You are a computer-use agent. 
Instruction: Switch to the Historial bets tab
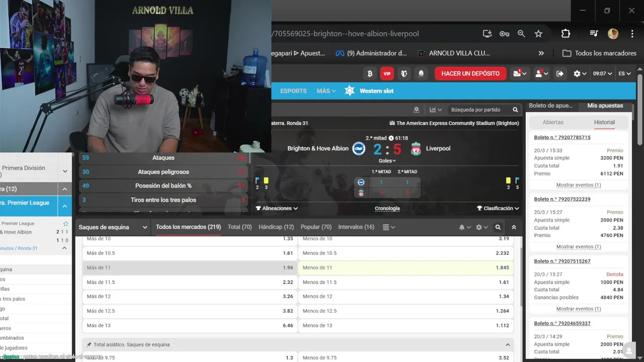click(x=604, y=122)
